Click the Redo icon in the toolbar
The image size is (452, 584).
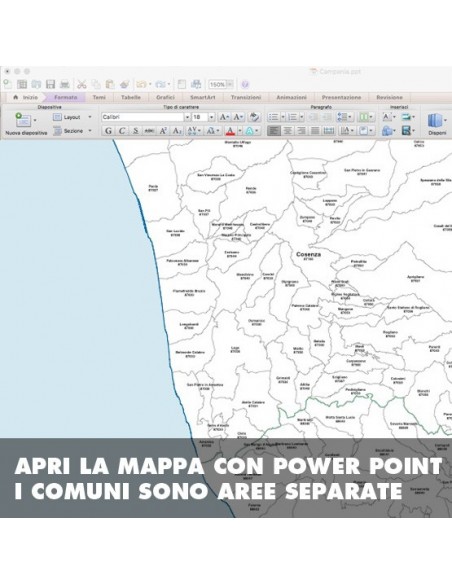(x=160, y=85)
